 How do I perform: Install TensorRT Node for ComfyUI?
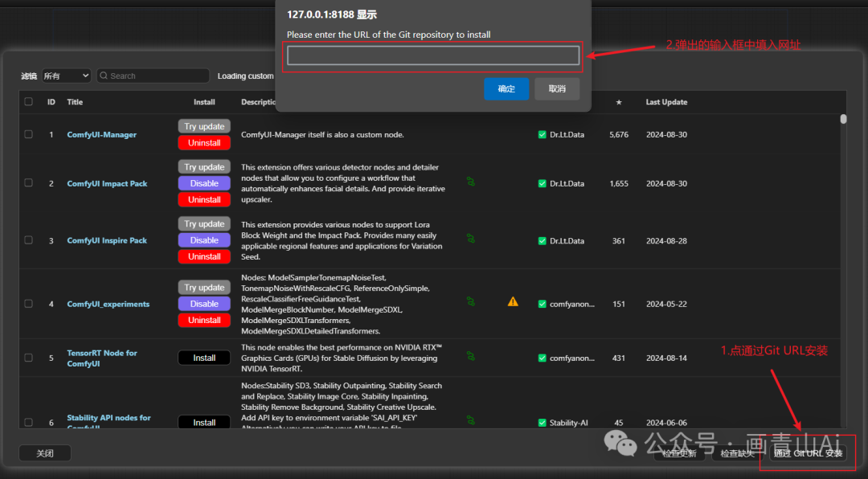pos(204,358)
